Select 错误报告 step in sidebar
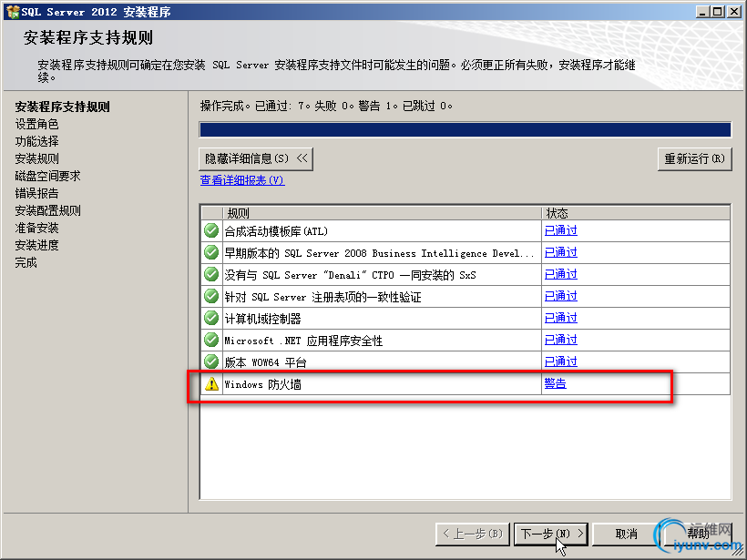Screen dimensions: 747x560 36,193
